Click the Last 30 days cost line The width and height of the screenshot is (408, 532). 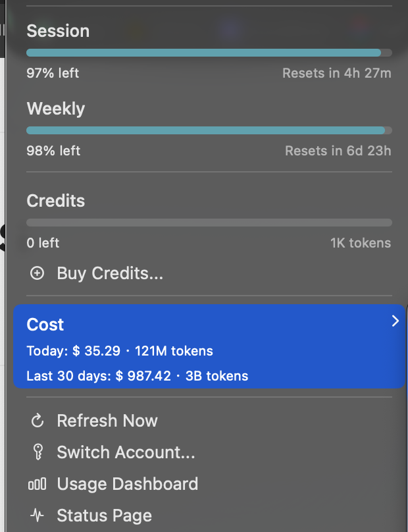pos(138,377)
